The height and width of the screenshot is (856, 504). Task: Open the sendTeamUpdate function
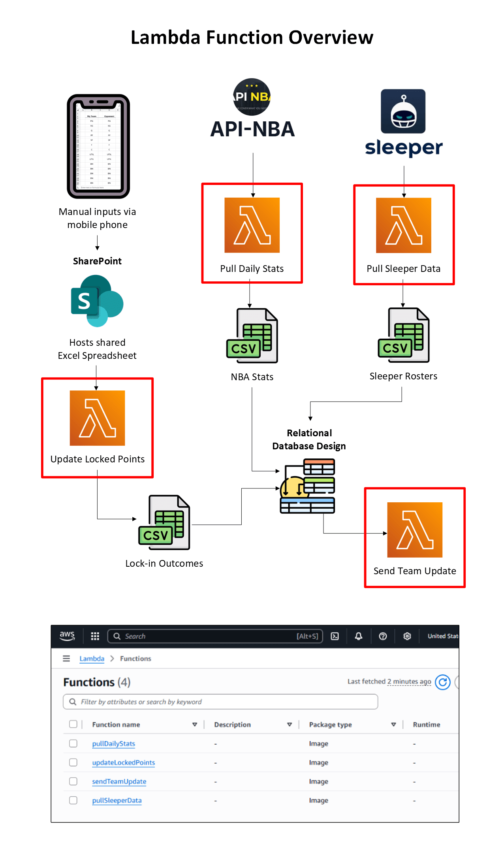(119, 781)
